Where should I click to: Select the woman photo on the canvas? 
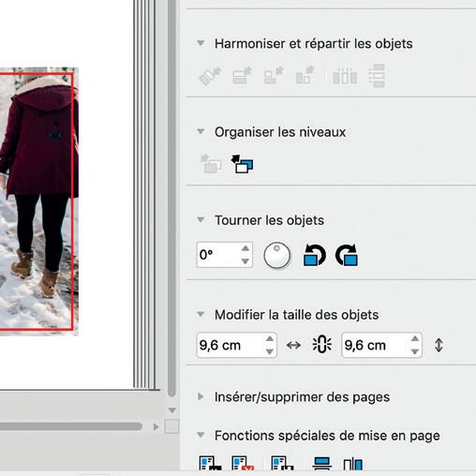pos(39,201)
